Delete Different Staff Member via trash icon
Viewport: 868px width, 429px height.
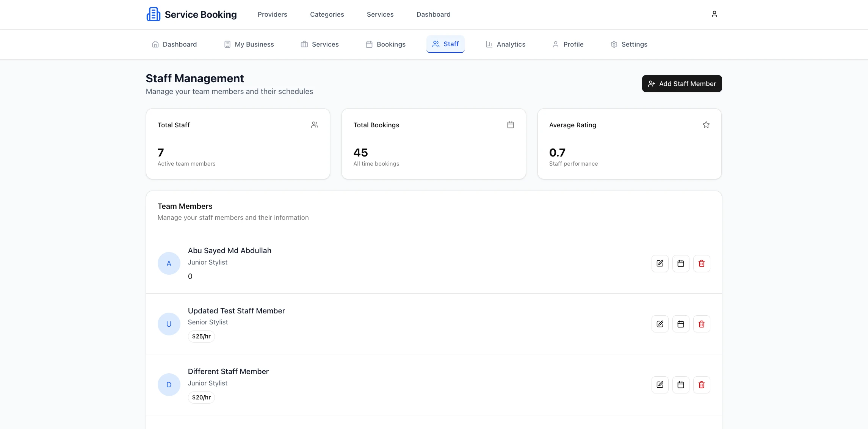[701, 384]
